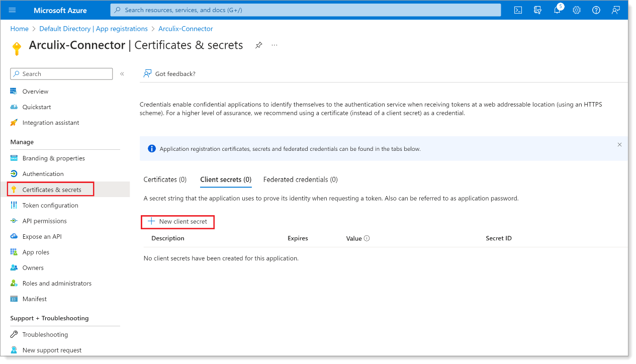Open portal Settings gear
636x364 pixels.
tap(577, 10)
